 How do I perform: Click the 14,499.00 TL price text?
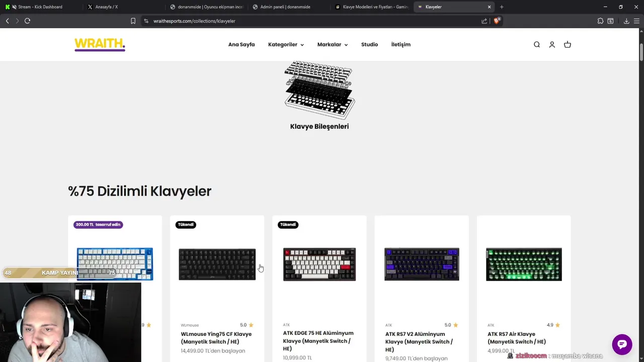coord(213,351)
